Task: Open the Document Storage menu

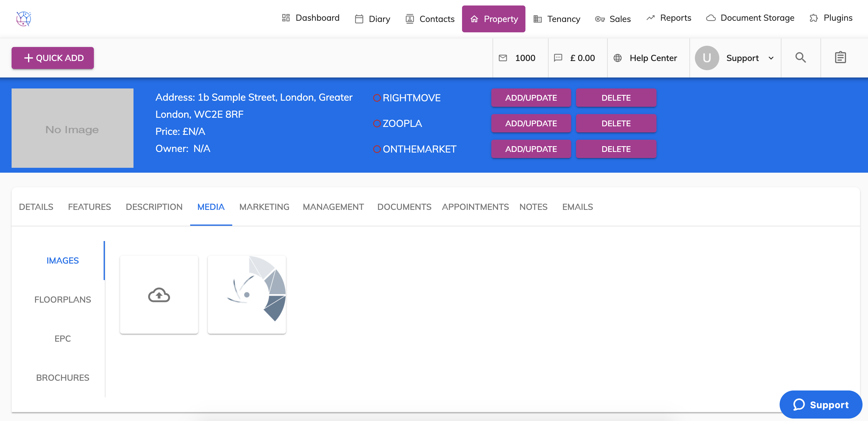Action: pyautogui.click(x=750, y=18)
